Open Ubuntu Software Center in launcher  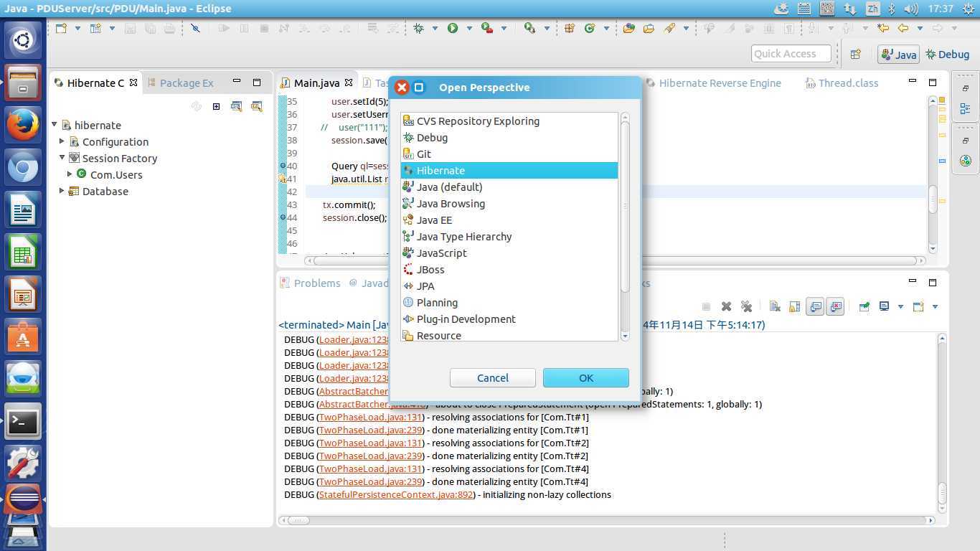[23, 337]
